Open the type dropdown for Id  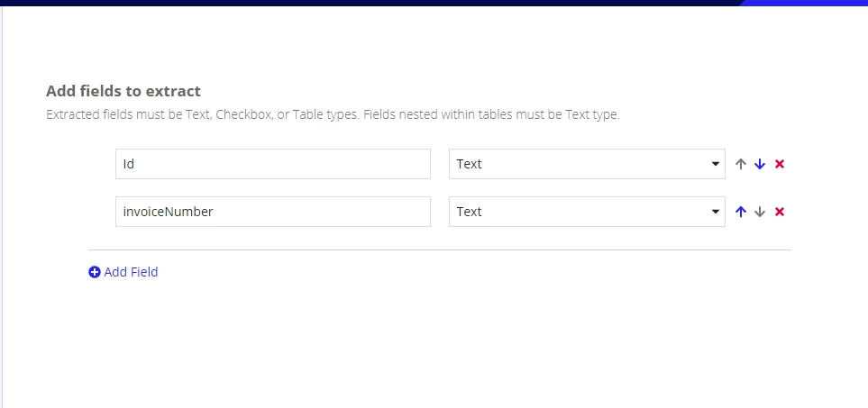pyautogui.click(x=587, y=164)
